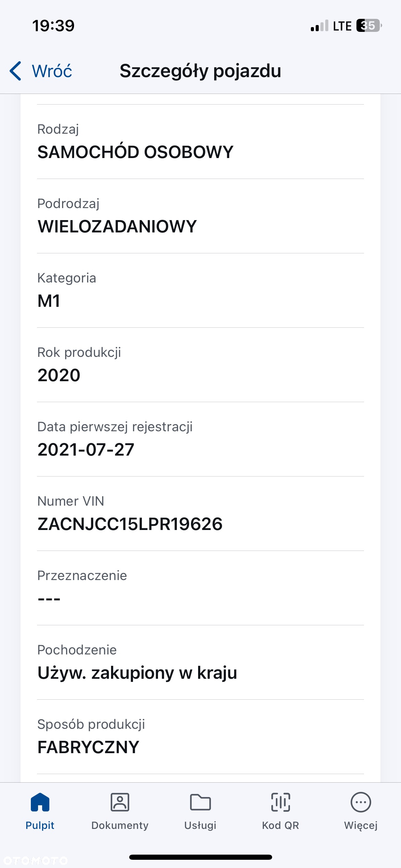The width and height of the screenshot is (401, 868).
Task: Tap the clock showing 19:39
Action: point(53,26)
